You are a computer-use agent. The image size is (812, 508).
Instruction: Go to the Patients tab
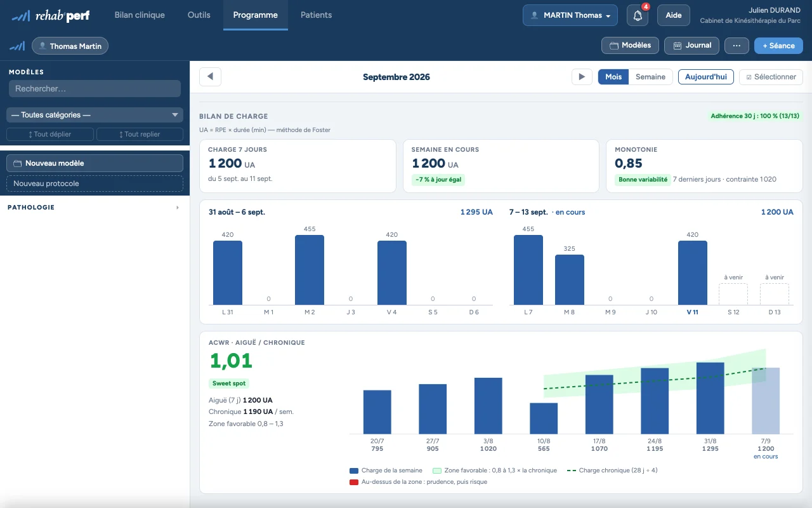[316, 15]
